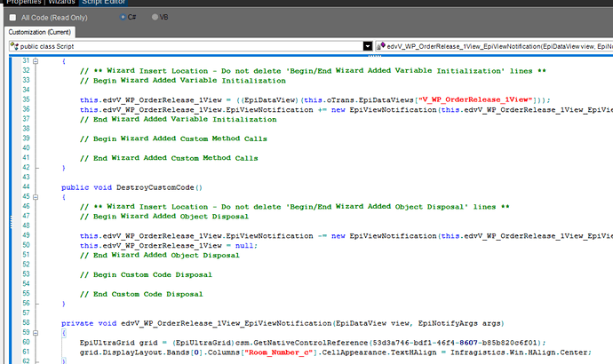Click the splitter grip above the code editor
Viewport: 613px width, 364px height.
tap(375, 56)
